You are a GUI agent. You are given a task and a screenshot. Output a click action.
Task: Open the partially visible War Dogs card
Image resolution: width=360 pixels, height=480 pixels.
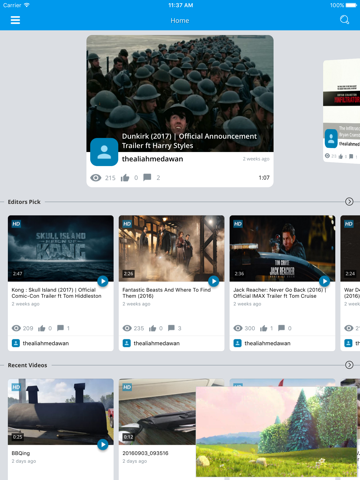pos(350,283)
